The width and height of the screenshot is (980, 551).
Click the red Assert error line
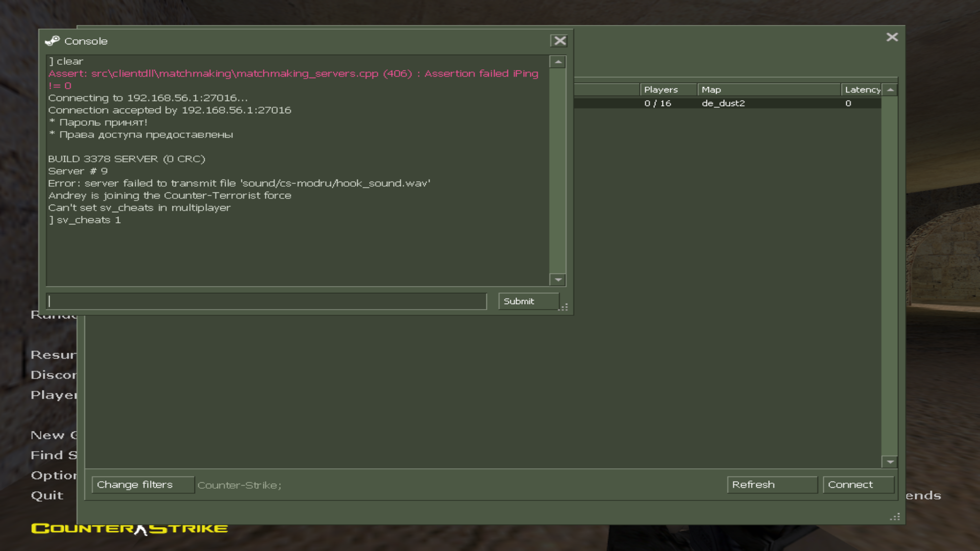(293, 80)
